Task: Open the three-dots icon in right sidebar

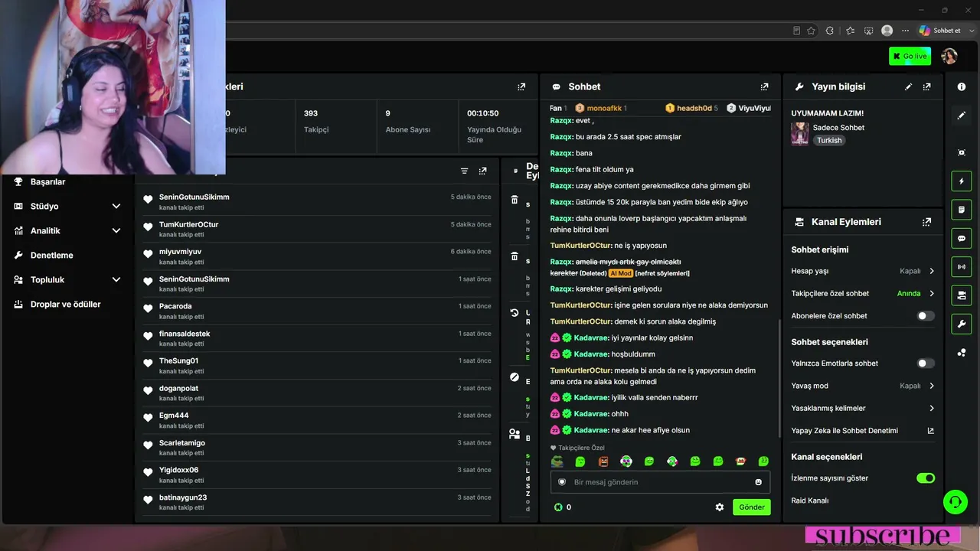Action: [962, 352]
